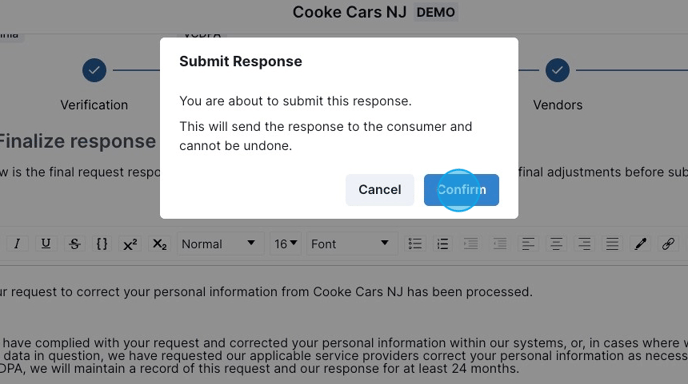Open the Font family dropdown
The image size is (688, 384).
(351, 244)
